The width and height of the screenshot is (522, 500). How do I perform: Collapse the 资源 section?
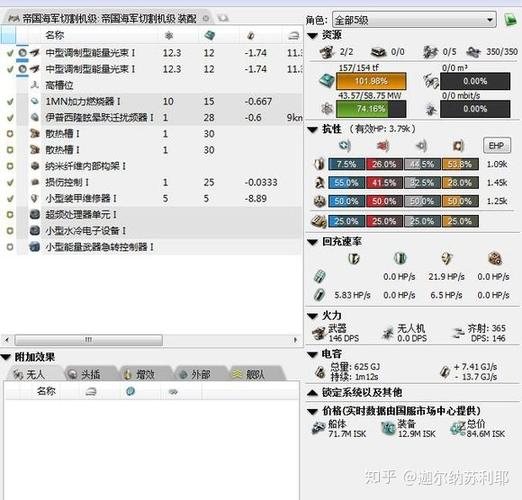tap(313, 35)
